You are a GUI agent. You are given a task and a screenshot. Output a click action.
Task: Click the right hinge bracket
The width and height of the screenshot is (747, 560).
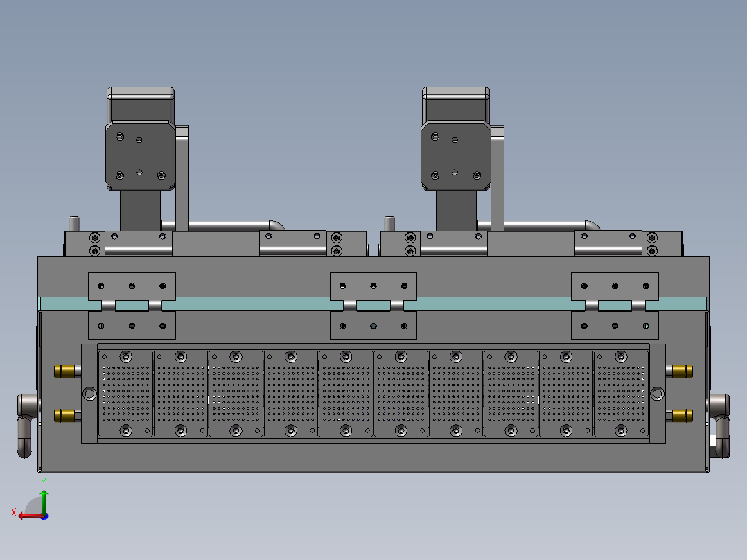(x=614, y=286)
